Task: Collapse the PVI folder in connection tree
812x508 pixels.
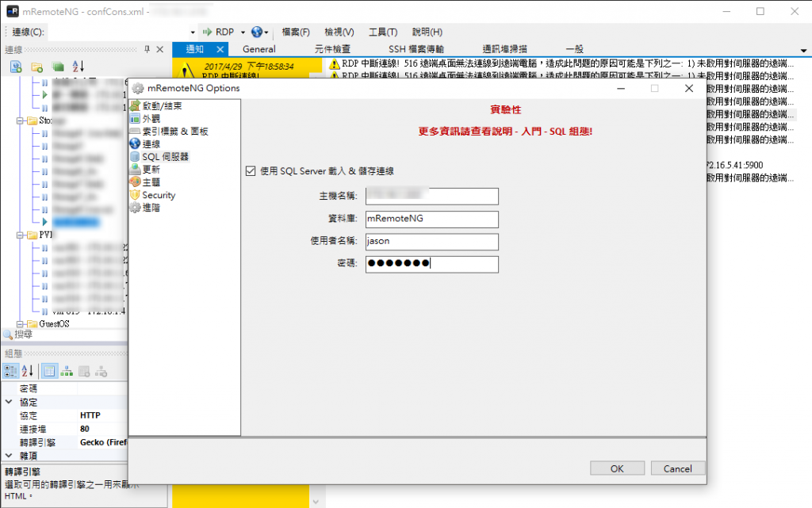Action: (20, 235)
